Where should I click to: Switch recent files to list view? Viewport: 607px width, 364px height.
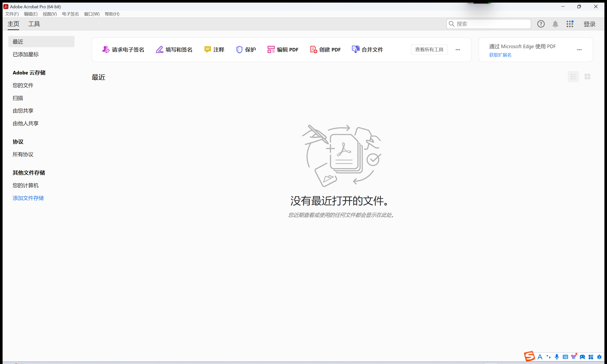(x=573, y=77)
